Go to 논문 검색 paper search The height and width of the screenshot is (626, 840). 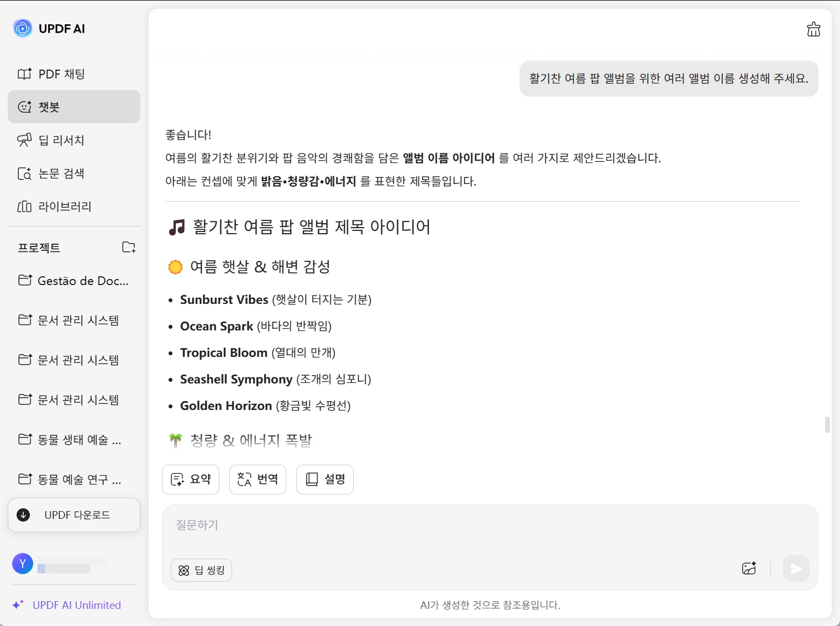pyautogui.click(x=61, y=173)
